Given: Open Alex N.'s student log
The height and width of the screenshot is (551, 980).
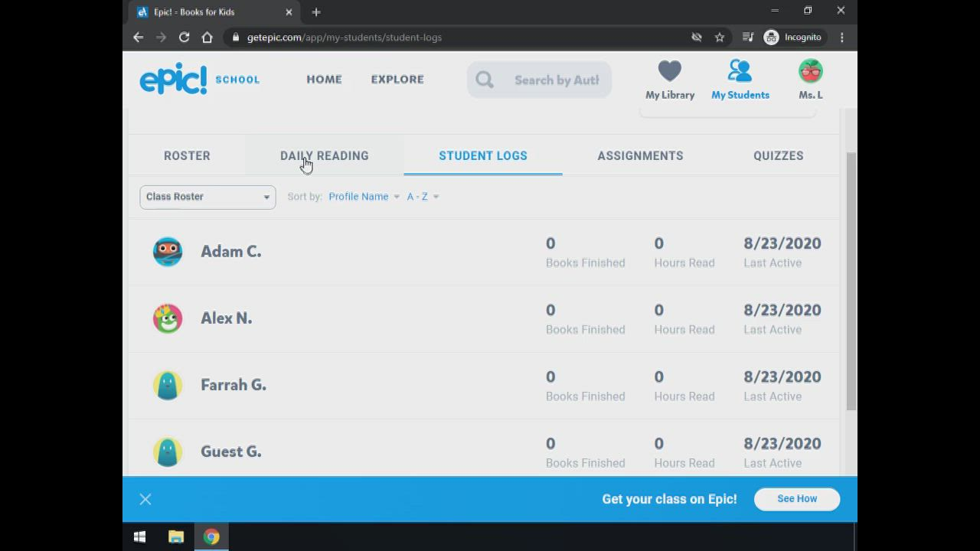Looking at the screenshot, I should 482,318.
